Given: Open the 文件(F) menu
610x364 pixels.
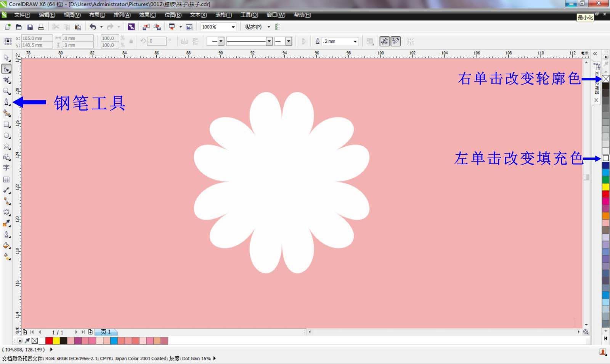Looking at the screenshot, I should [21, 15].
